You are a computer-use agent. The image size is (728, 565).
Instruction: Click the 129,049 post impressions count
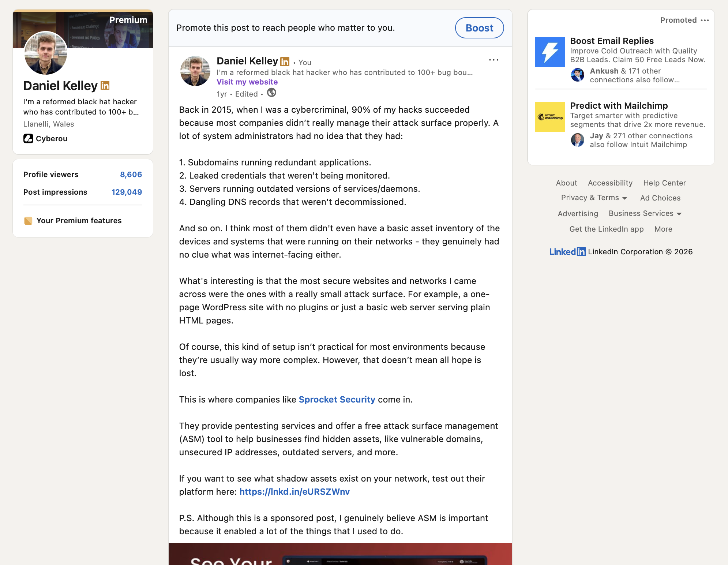pos(127,192)
